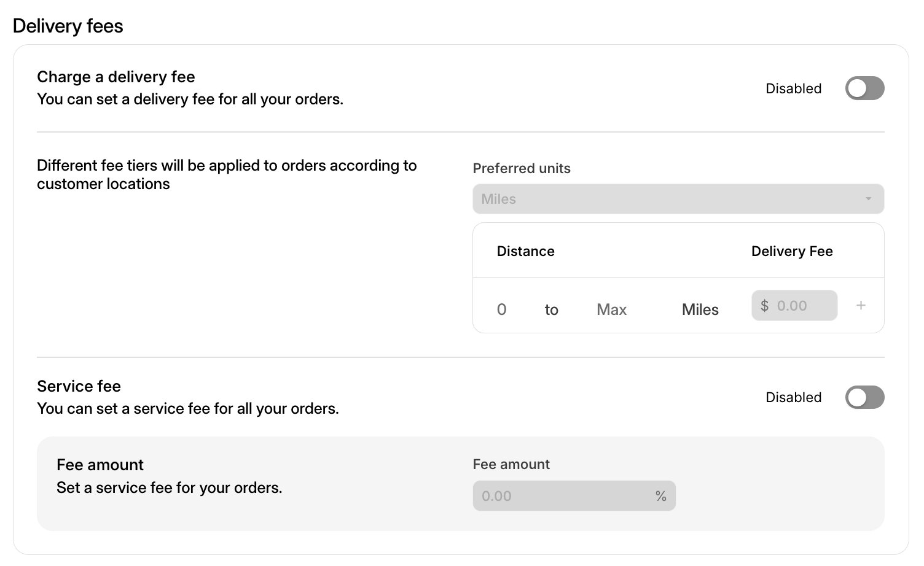
Task: Click the Distance column header
Action: click(525, 251)
